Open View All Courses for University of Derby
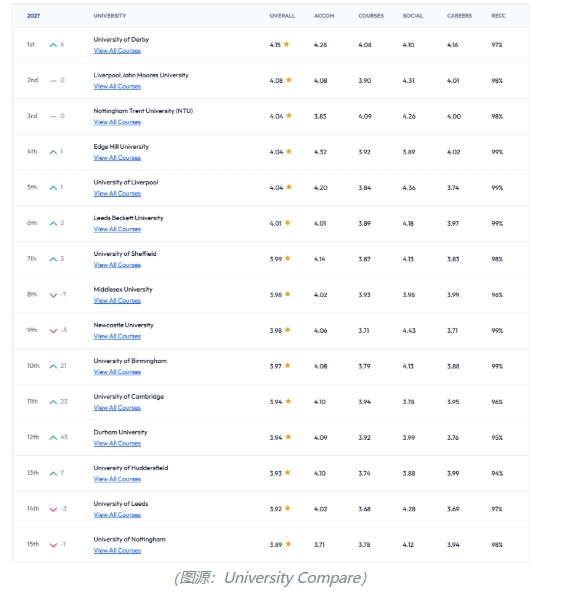Viewport: 566px width, 591px height. (x=117, y=51)
